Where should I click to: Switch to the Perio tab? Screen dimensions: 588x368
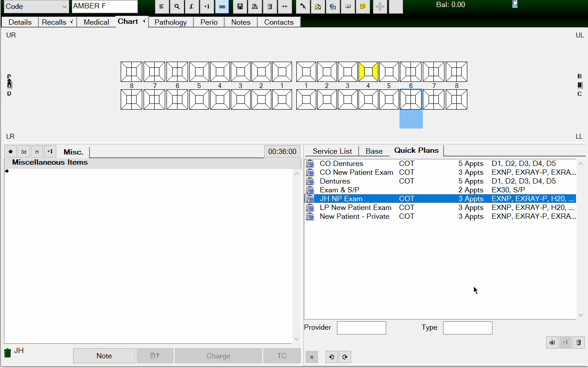(209, 22)
